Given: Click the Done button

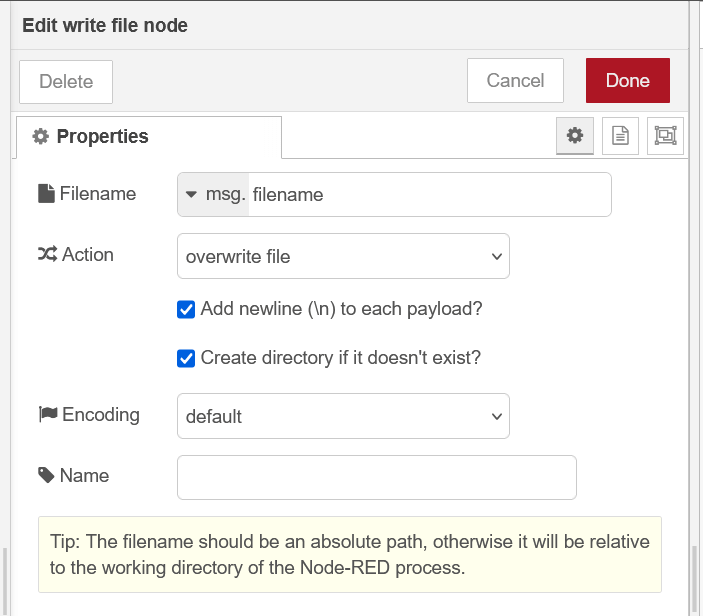Looking at the screenshot, I should (628, 80).
